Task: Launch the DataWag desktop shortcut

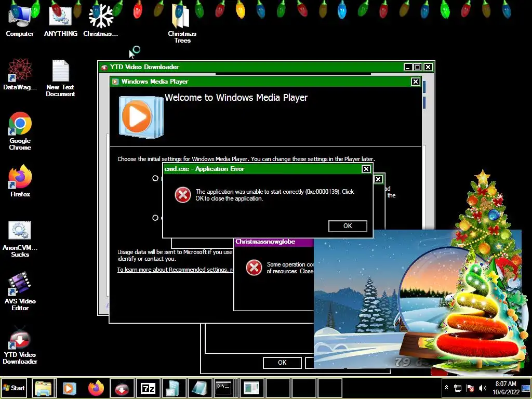Action: pos(20,74)
